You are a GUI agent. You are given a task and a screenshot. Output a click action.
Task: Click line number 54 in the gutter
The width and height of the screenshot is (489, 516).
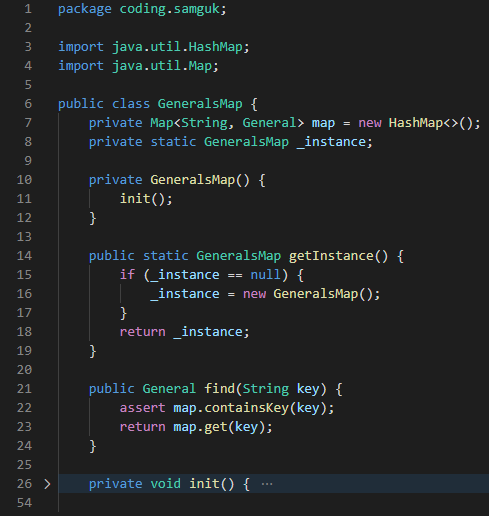[x=24, y=503]
